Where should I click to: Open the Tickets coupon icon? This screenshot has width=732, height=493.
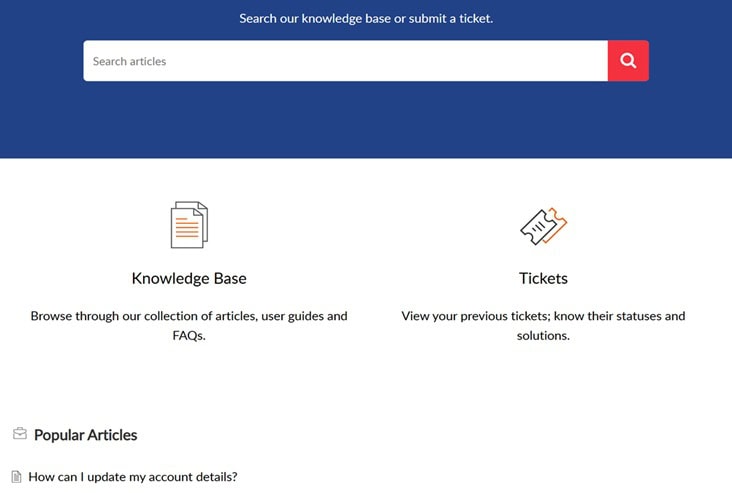(x=543, y=226)
